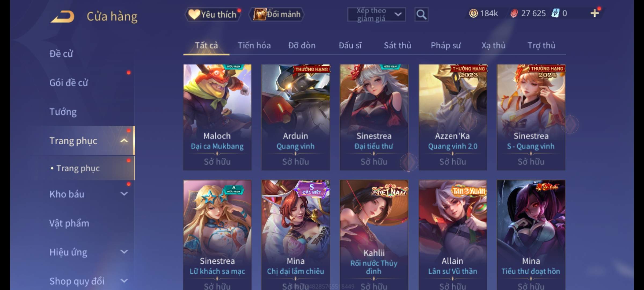Tap the plus icon to add currency
This screenshot has height=290, width=644.
[x=594, y=13]
